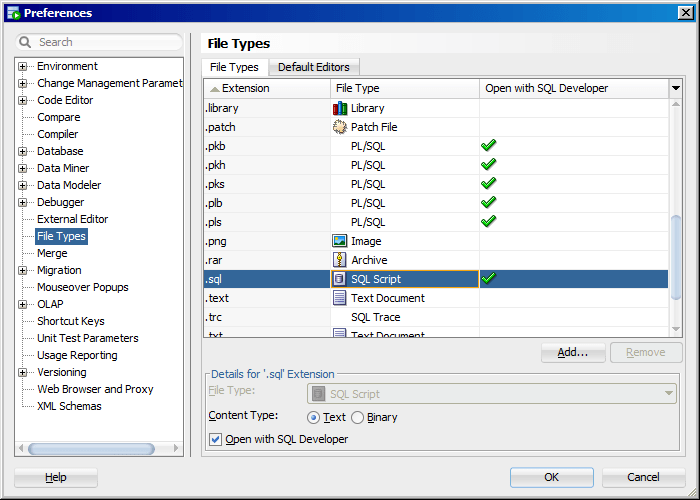Expand the Debugger tree node
Viewport: 700px width, 500px height.
[22, 202]
